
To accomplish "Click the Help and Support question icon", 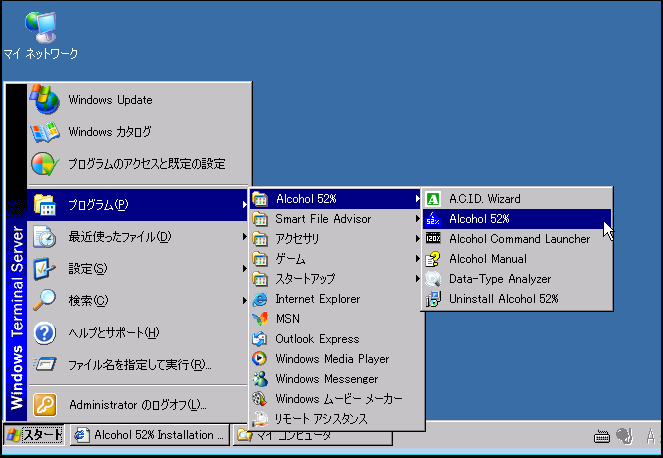I will (45, 333).
